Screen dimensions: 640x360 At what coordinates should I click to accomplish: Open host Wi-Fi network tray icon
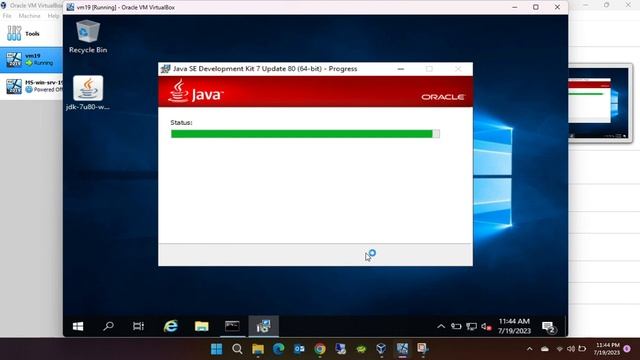(x=560, y=349)
